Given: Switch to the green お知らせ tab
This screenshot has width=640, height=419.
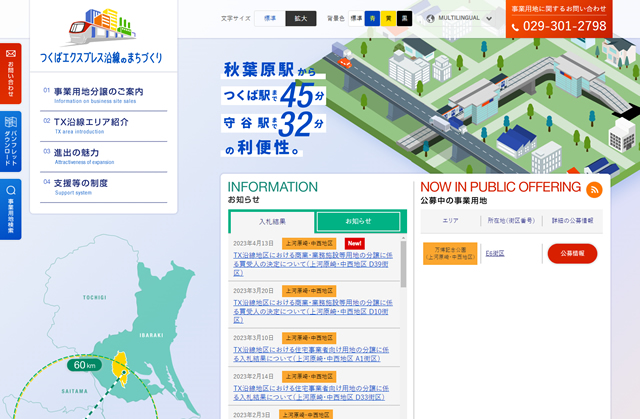Looking at the screenshot, I should point(358,222).
